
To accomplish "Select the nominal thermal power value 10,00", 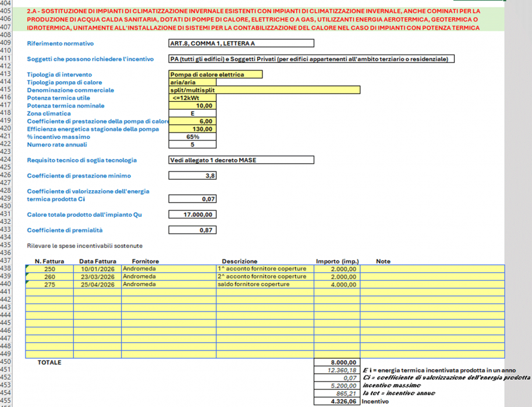I will (x=192, y=106).
